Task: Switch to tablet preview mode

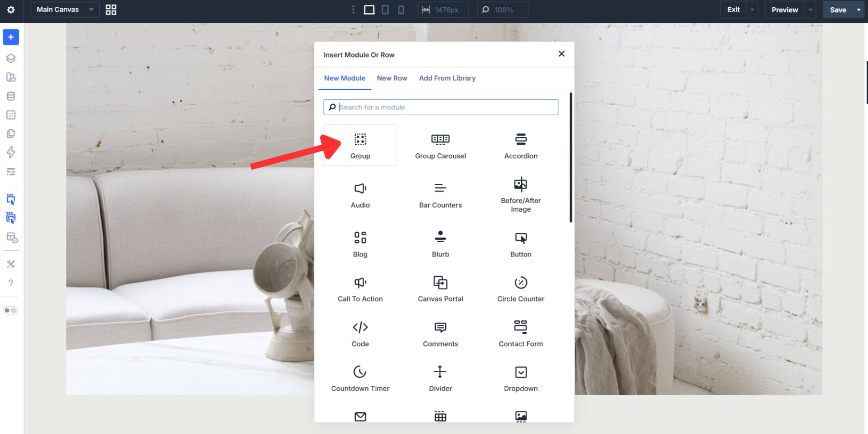Action: [385, 10]
